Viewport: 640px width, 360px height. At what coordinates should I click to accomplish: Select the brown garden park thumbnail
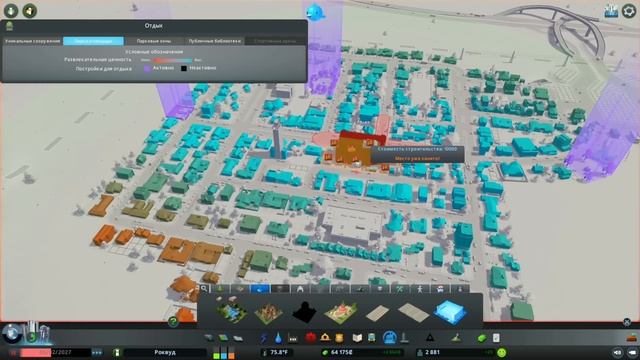(268, 313)
